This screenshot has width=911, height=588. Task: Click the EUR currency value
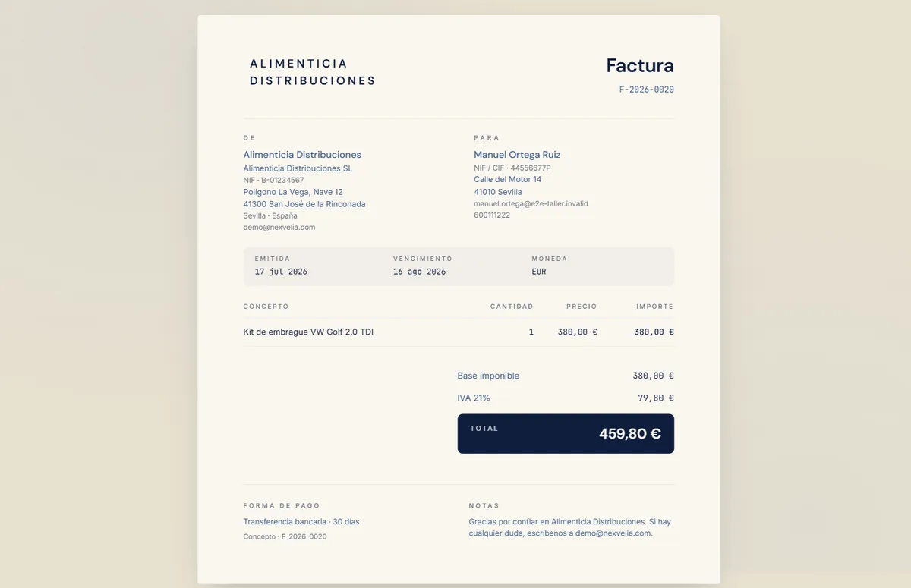[x=539, y=272]
